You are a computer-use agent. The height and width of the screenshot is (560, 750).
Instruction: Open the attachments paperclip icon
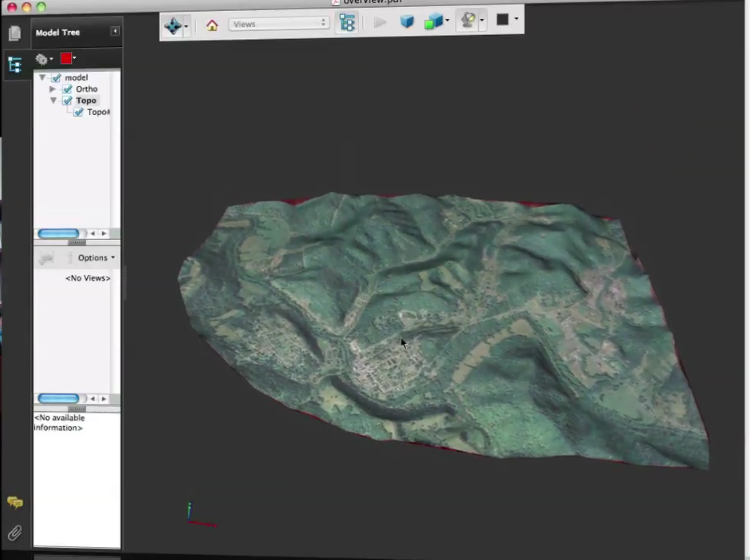[15, 533]
